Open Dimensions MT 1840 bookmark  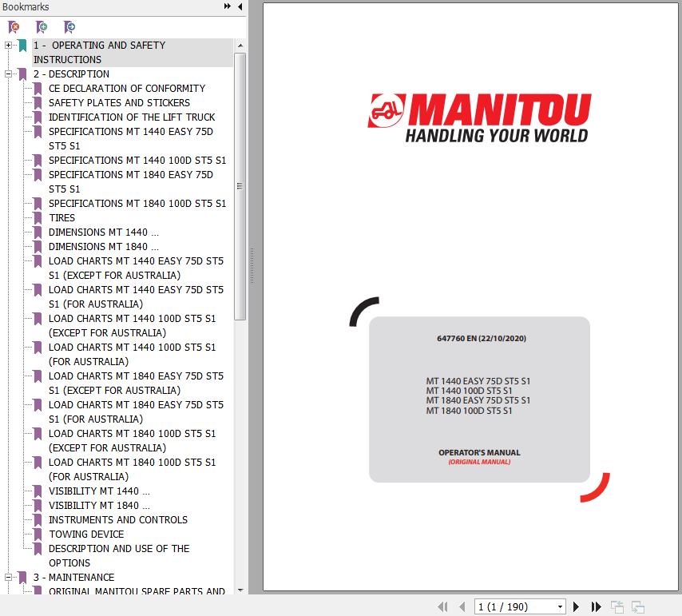click(104, 246)
